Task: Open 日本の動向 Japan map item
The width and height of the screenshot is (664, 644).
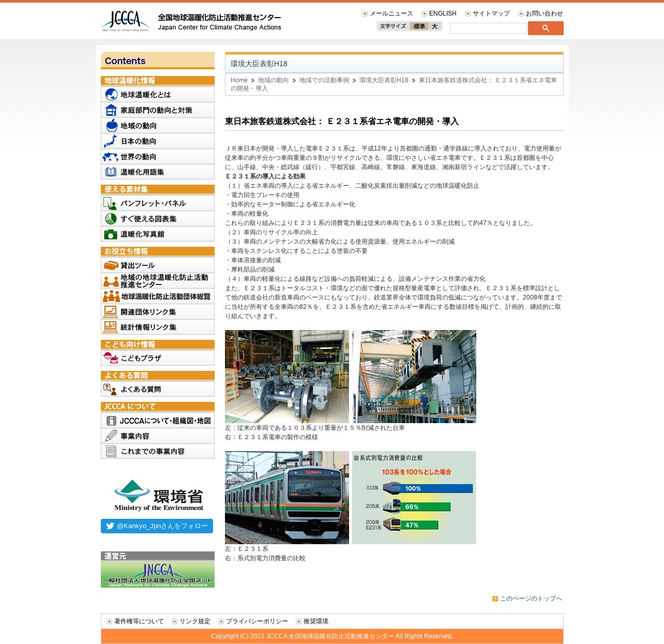Action: [158, 141]
